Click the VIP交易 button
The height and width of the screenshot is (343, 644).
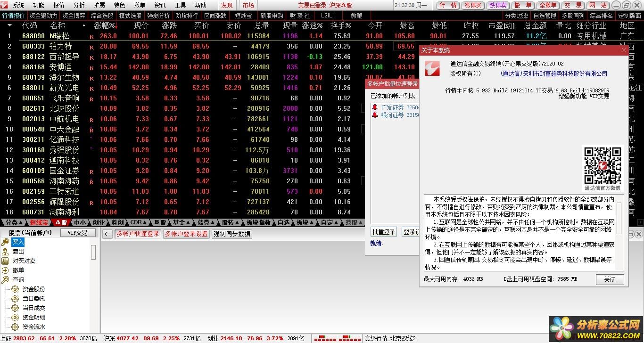78,233
